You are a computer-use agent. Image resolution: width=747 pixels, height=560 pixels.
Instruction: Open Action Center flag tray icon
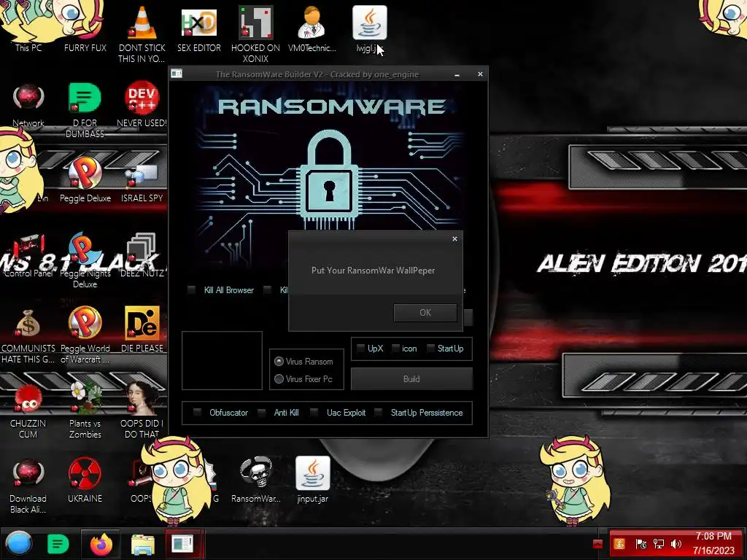tap(641, 544)
